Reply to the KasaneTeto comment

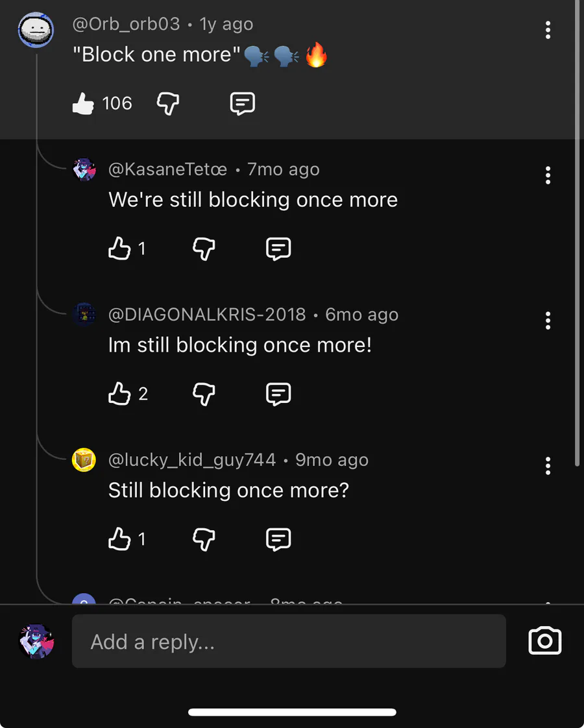coord(278,249)
